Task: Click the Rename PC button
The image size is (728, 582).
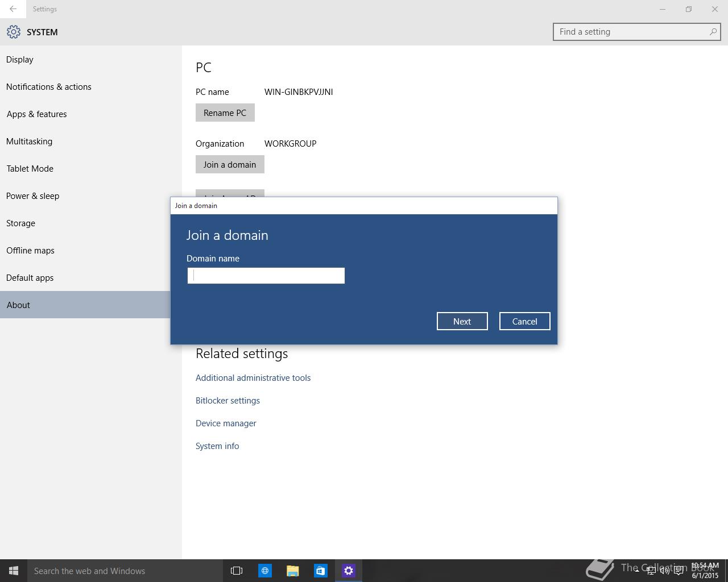Action: pos(225,113)
